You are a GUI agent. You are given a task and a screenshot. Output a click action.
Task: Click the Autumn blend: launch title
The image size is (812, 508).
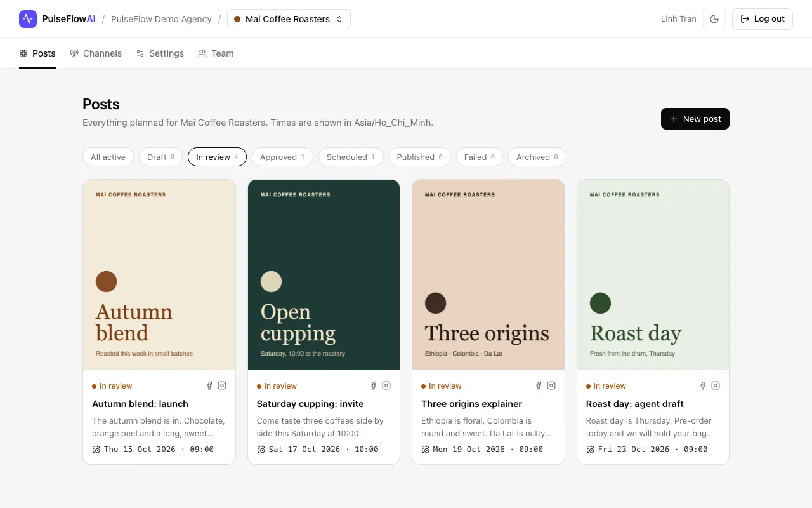[140, 404]
